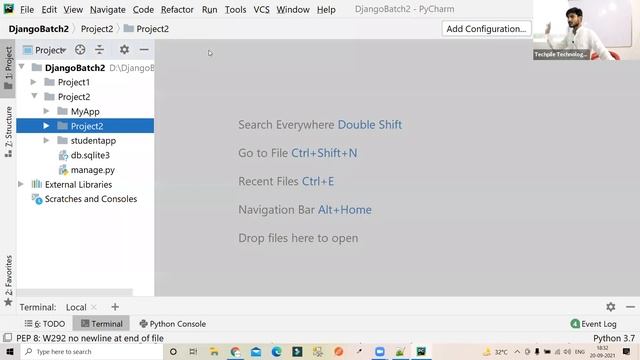Click the PEP 8 W292 status message
Screen dimensions: 640x360
point(90,338)
